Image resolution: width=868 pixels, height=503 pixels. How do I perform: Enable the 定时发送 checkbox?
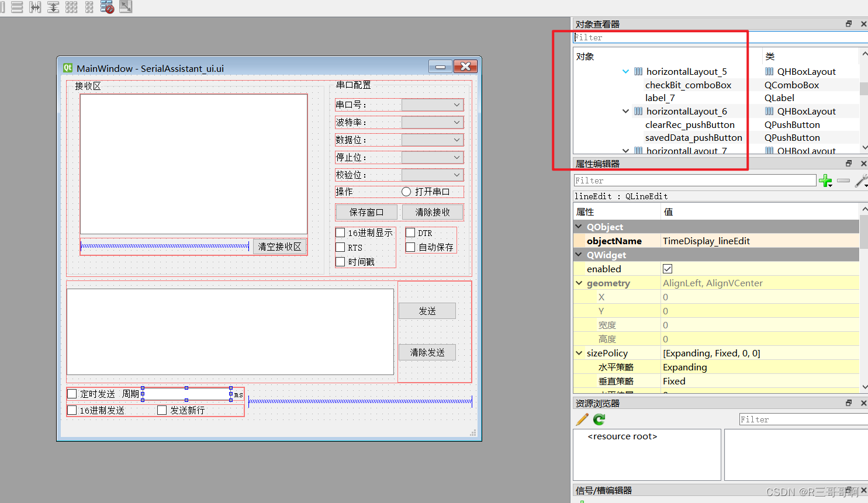pos(72,394)
